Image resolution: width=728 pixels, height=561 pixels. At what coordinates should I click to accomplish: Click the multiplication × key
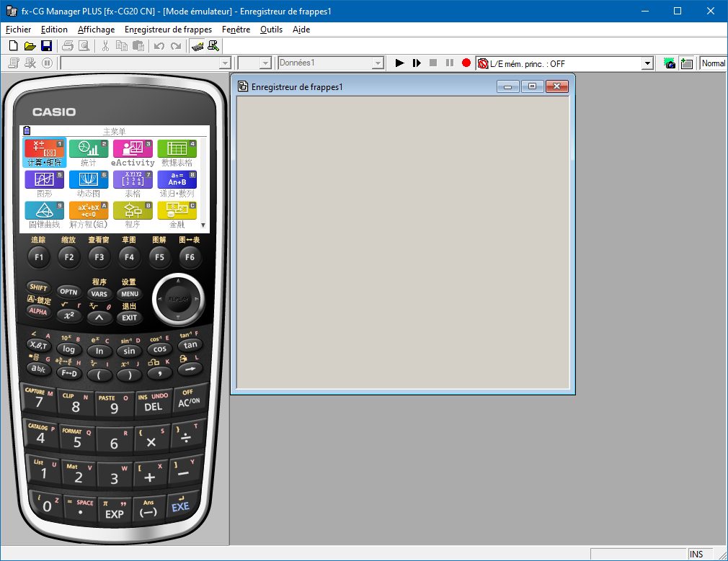pyautogui.click(x=151, y=442)
